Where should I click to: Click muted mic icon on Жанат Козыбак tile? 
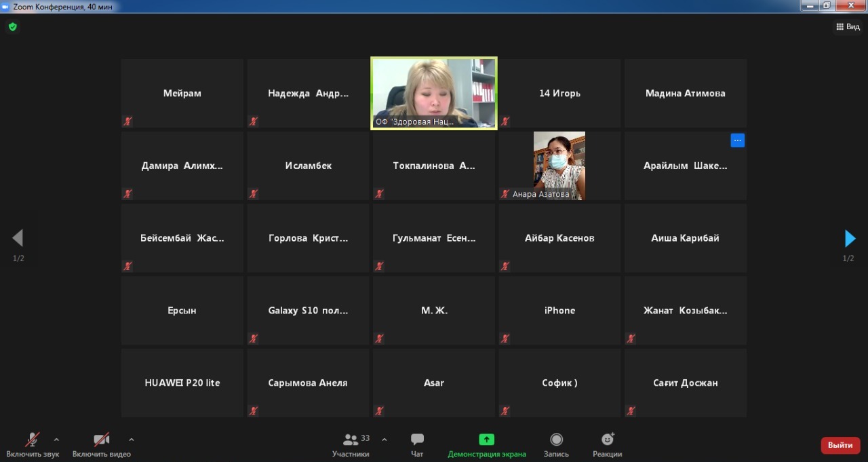[x=631, y=338]
